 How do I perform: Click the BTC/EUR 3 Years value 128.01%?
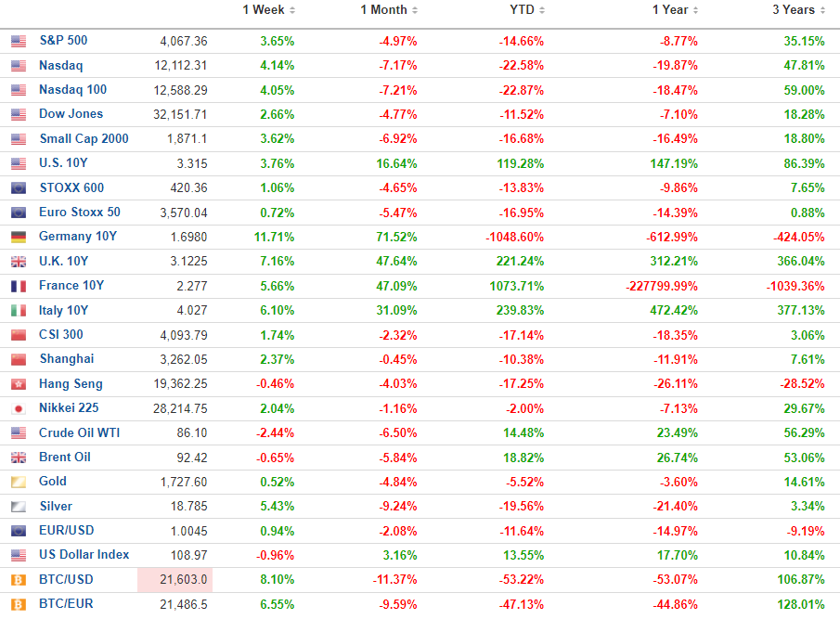[801, 604]
